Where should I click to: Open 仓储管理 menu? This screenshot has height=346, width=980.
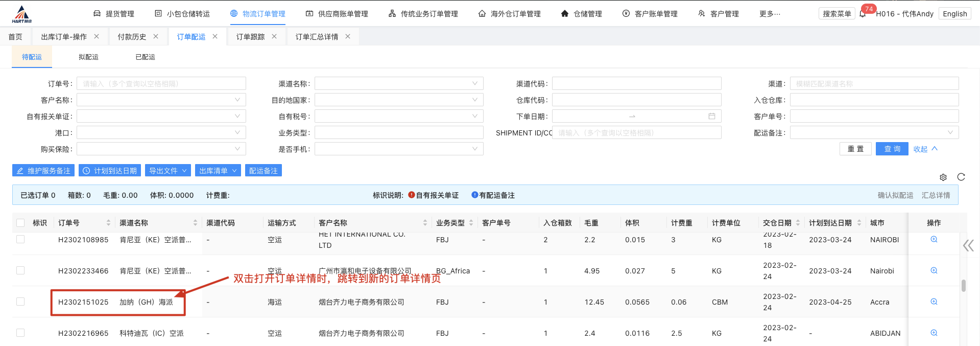[581, 14]
